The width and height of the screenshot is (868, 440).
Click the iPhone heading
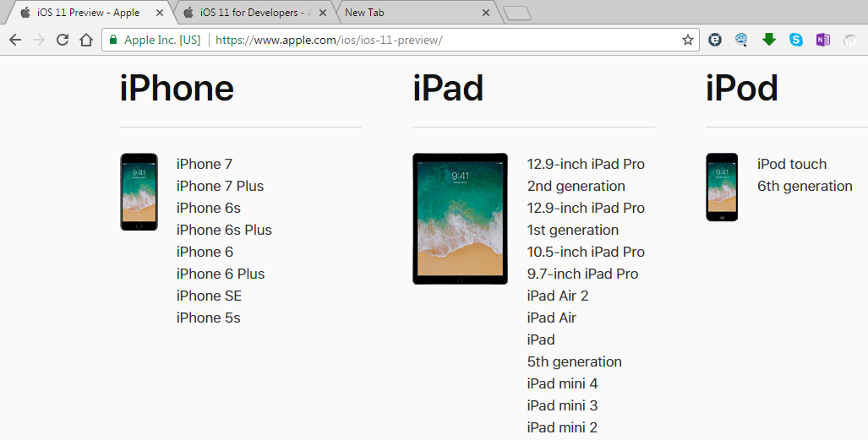pos(177,89)
